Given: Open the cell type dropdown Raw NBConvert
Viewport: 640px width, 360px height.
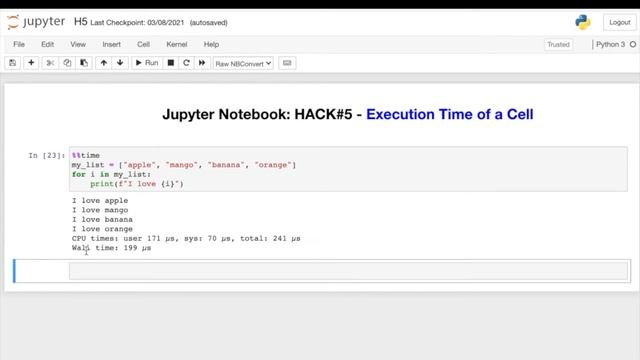Looking at the screenshot, I should 243,64.
